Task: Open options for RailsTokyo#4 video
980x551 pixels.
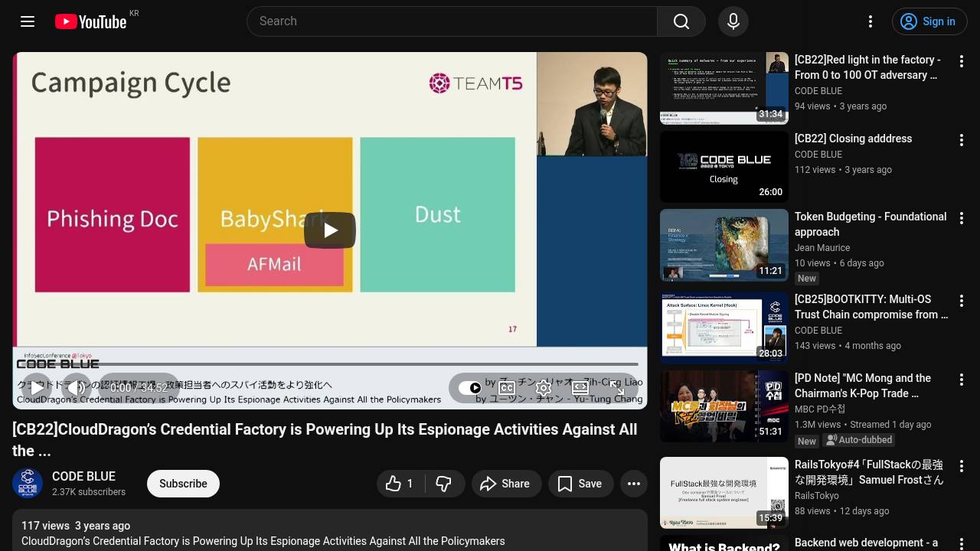Action: [962, 466]
